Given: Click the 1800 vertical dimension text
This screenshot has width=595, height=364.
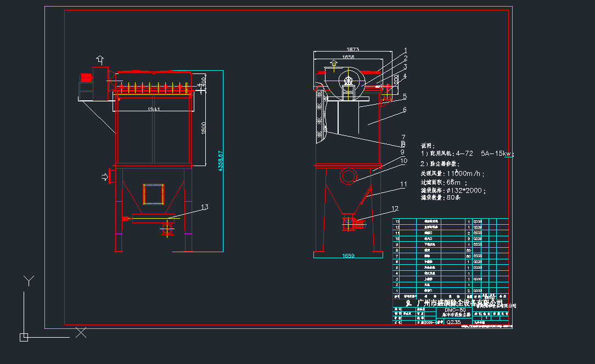Looking at the screenshot, I should point(204,129).
